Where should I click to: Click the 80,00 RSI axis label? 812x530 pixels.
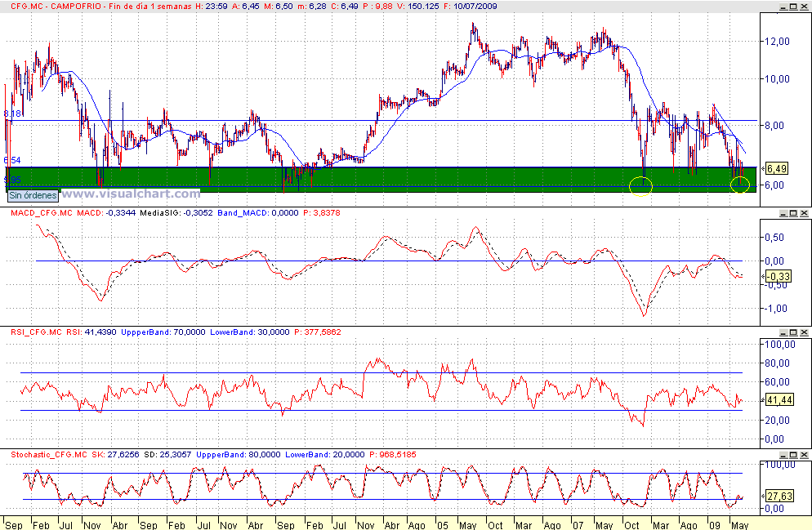pos(778,363)
